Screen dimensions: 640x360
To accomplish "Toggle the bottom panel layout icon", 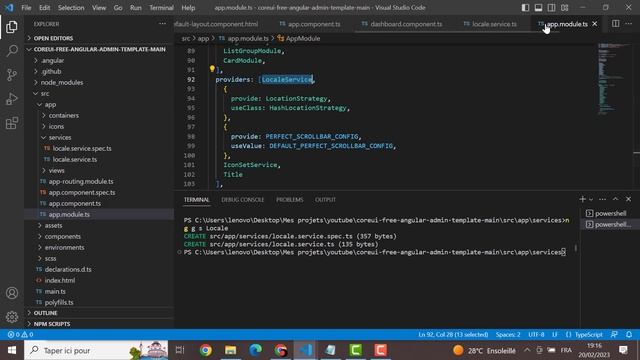I will [538, 7].
